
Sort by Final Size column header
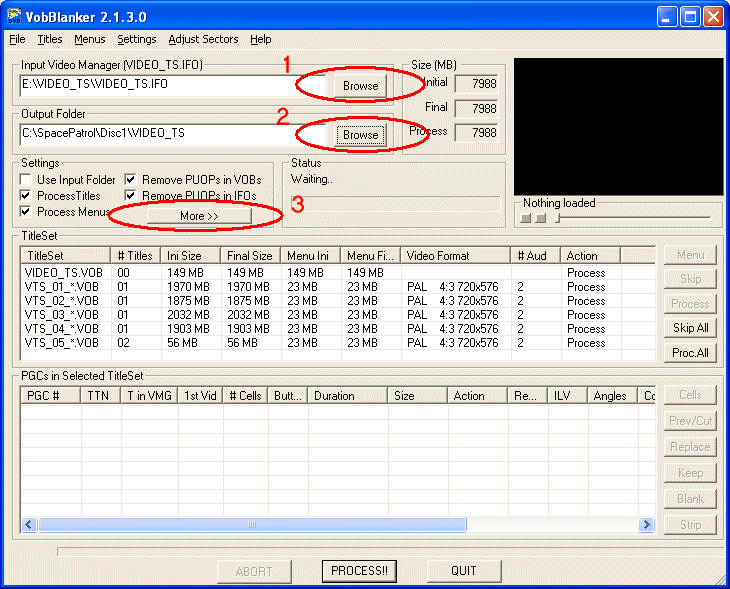(250, 256)
